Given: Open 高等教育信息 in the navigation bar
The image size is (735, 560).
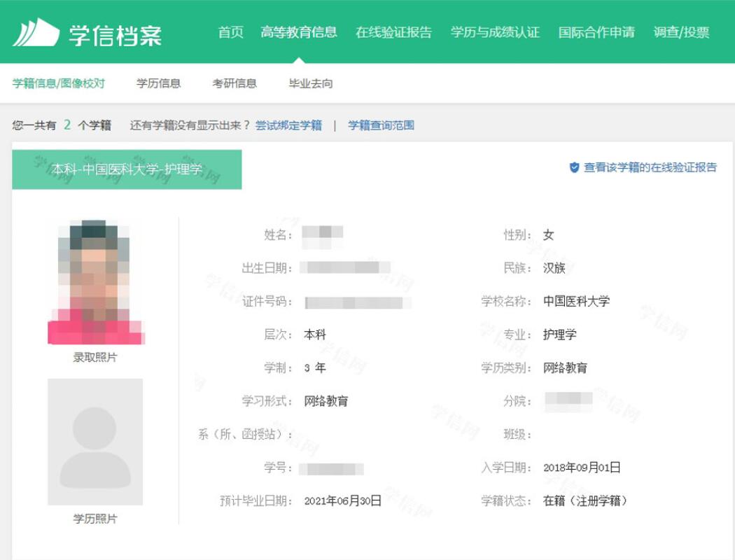Looking at the screenshot, I should pos(299,31).
